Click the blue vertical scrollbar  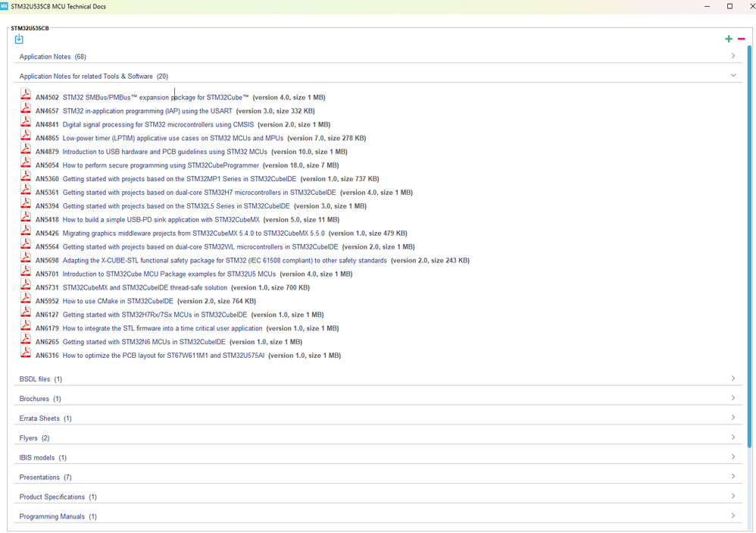pyautogui.click(x=750, y=246)
